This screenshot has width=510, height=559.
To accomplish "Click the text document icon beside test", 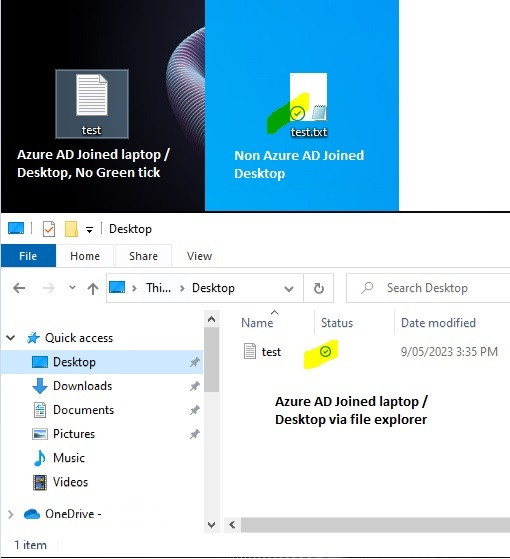I will 250,351.
